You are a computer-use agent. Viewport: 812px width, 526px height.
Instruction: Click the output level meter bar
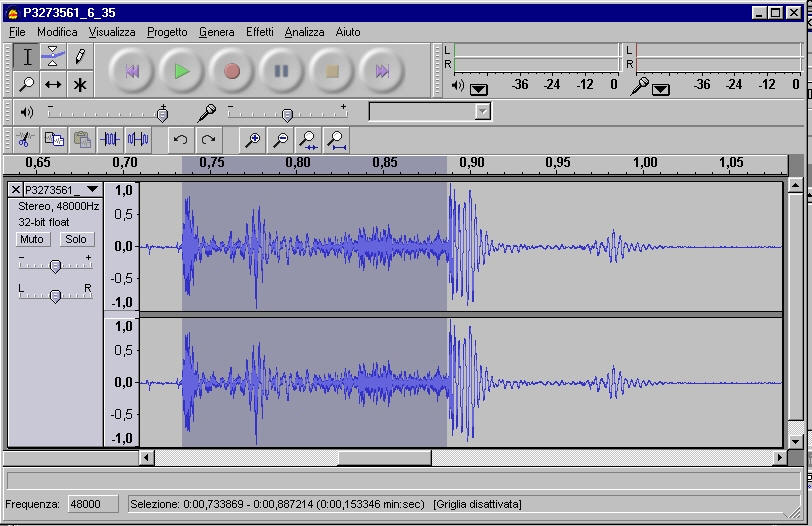pos(536,57)
